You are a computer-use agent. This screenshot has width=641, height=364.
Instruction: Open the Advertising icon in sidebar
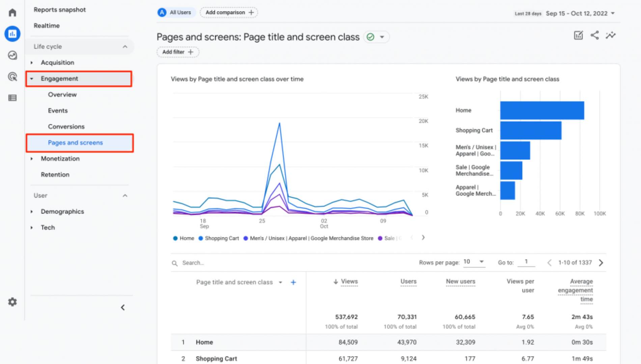coord(12,77)
